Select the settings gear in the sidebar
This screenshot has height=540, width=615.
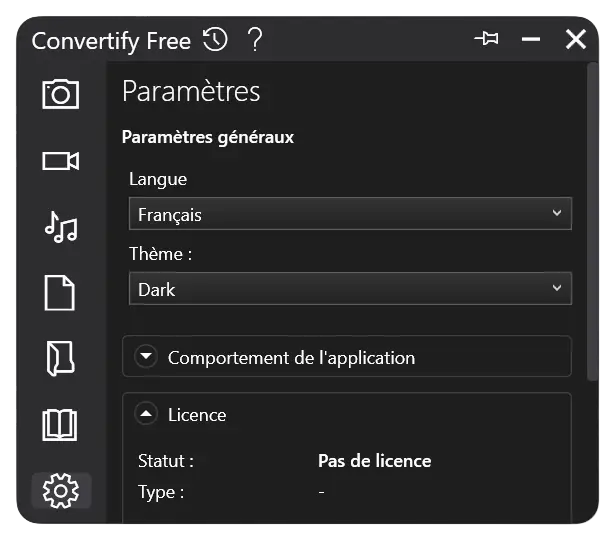[x=61, y=491]
